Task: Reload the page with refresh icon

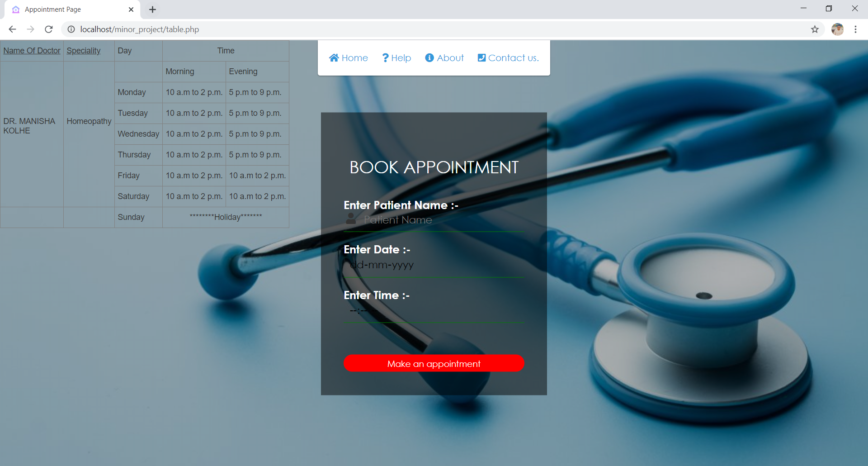Action: tap(49, 29)
